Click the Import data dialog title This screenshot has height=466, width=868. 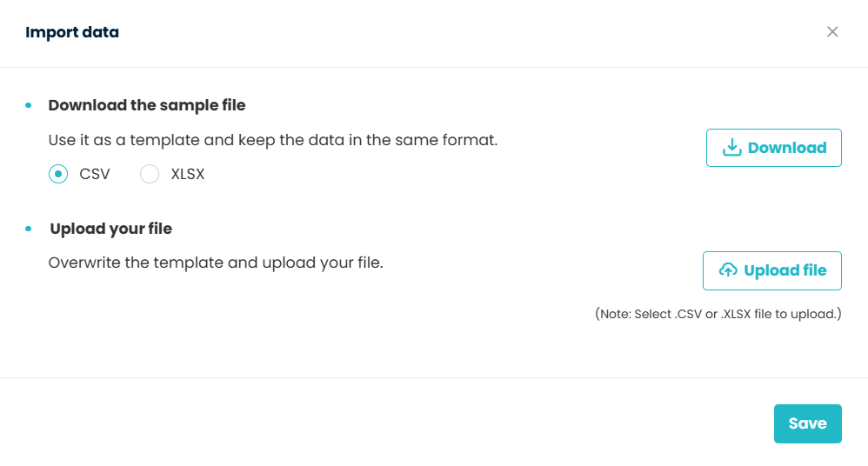pyautogui.click(x=72, y=33)
